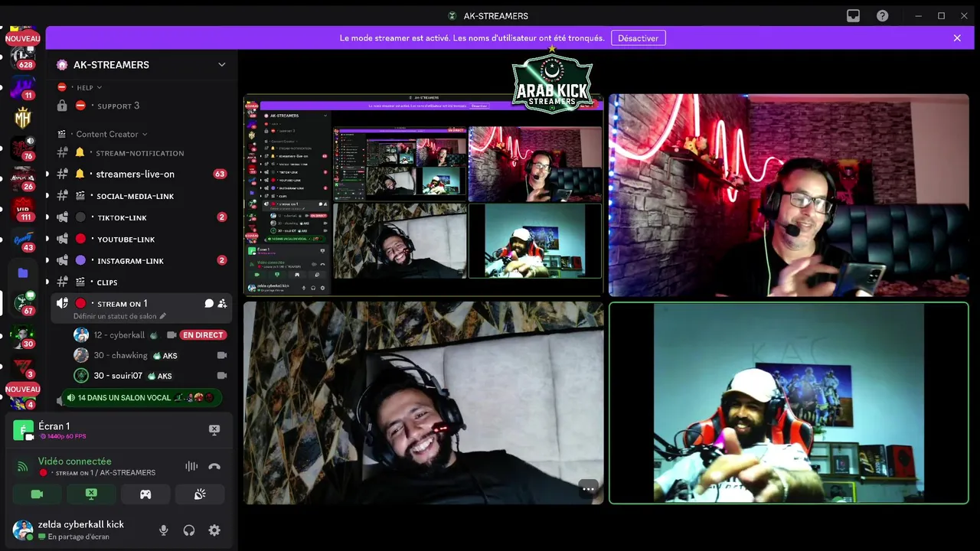Open the server icon with the 628 badge
The image size is (980, 551).
[24, 57]
